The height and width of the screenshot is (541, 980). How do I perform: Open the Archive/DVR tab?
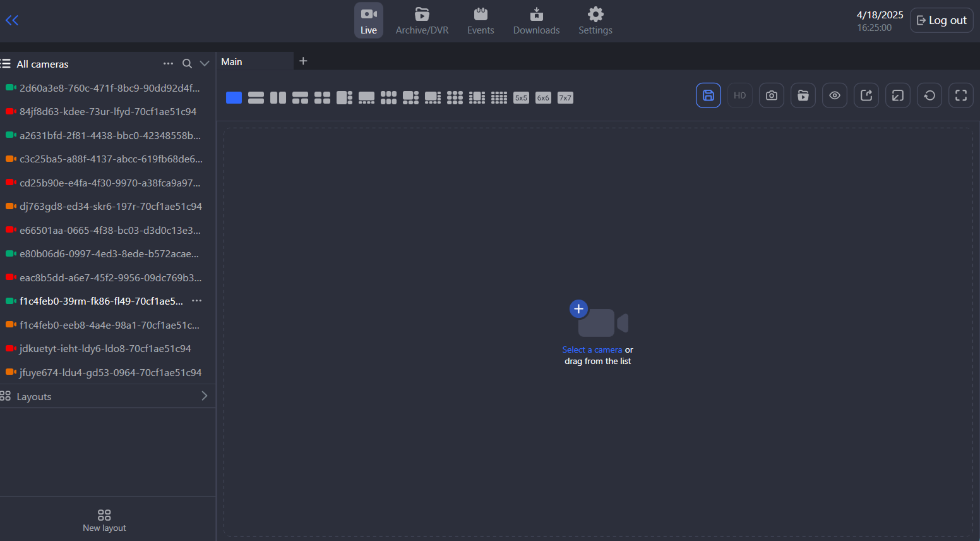[422, 20]
